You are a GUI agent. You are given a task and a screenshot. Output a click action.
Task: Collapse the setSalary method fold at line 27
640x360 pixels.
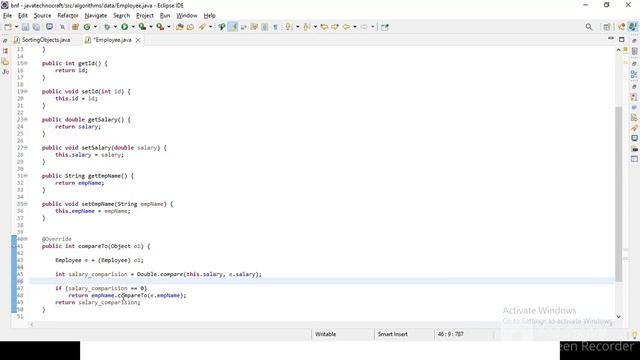26,148
